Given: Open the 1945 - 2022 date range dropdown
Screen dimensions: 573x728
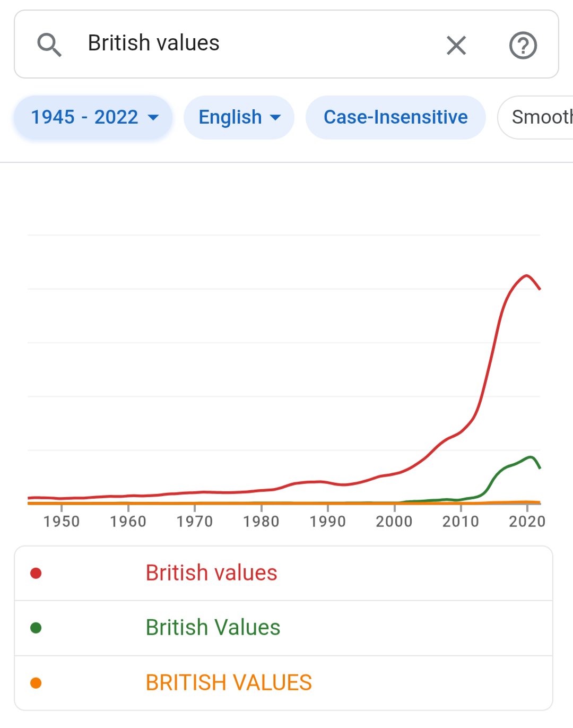Looking at the screenshot, I should tap(94, 117).
